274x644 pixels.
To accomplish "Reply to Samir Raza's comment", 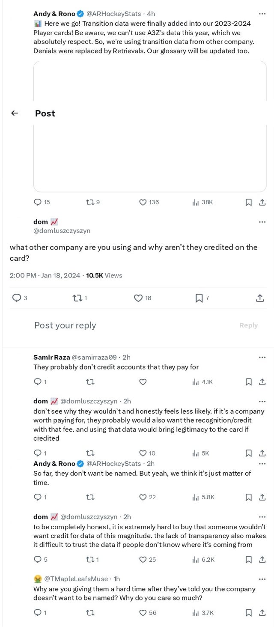I will tap(37, 382).
